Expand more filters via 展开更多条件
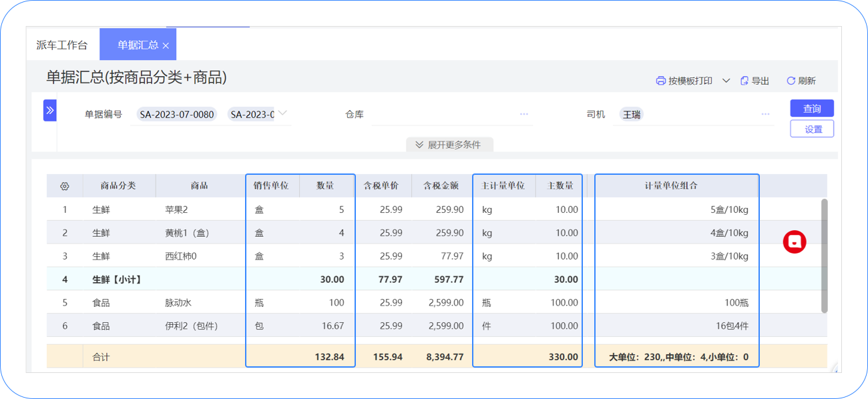 (x=449, y=145)
